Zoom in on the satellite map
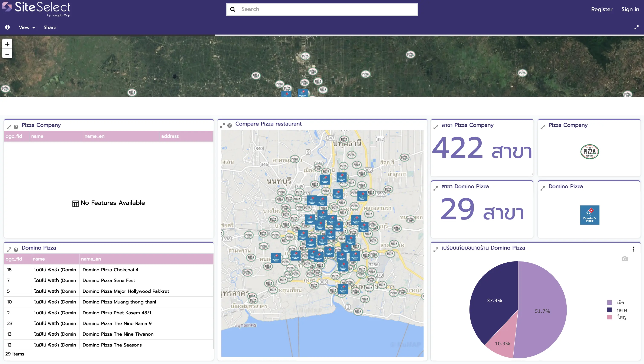The width and height of the screenshot is (644, 364). coord(7,44)
